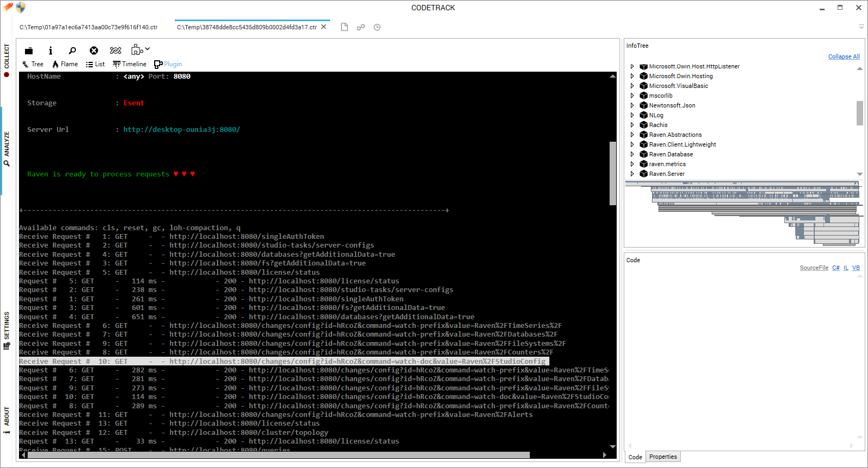Viewport: 868px width, 468px height.
Task: Click InfoTree scroll down arrow
Action: (859, 174)
